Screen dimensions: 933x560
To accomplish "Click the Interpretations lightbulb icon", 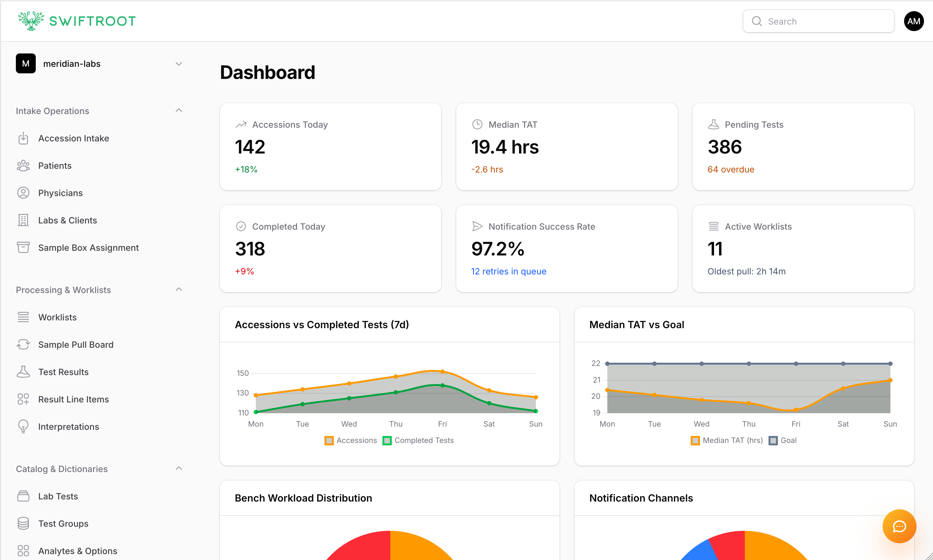I will [23, 427].
